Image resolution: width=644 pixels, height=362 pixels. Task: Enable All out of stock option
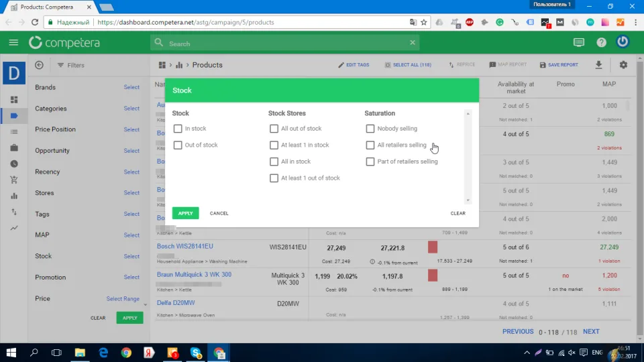tap(274, 129)
